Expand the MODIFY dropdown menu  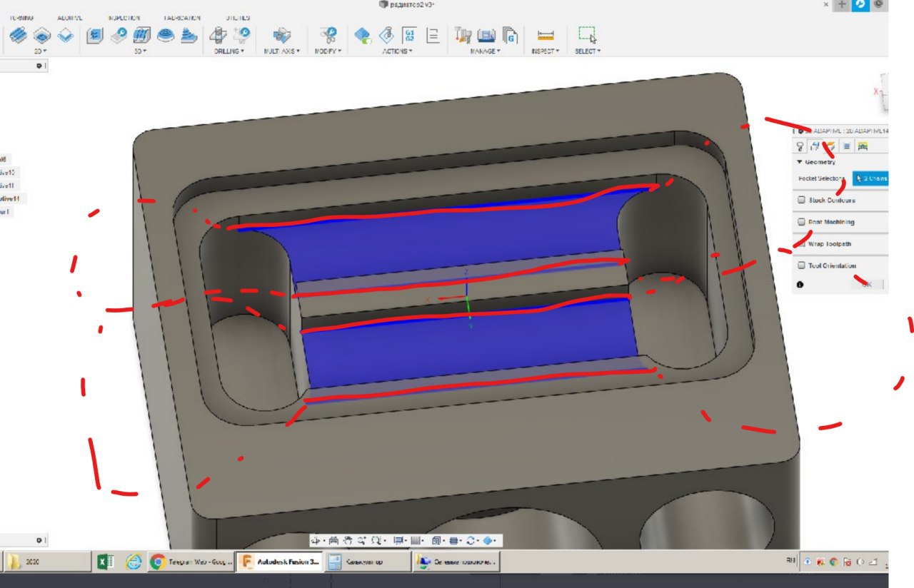328,51
